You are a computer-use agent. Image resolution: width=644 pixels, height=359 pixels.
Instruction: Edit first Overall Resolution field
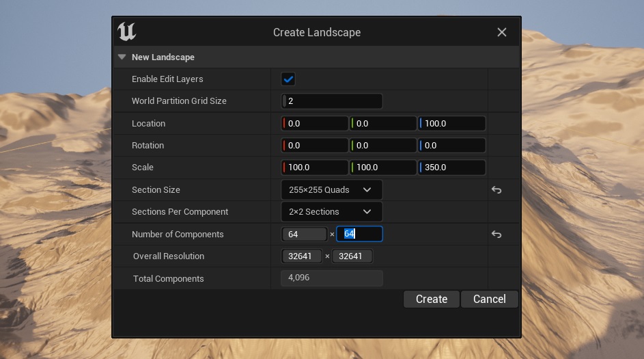point(302,256)
